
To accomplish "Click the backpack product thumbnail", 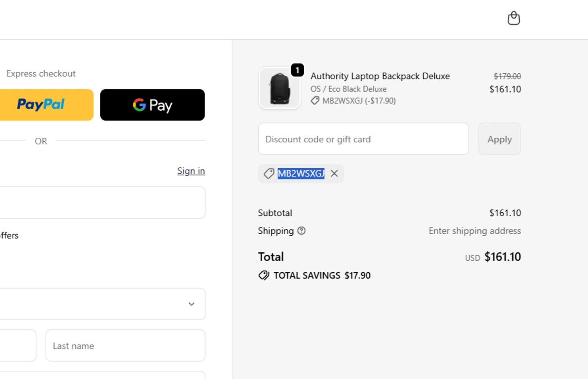I will (279, 88).
